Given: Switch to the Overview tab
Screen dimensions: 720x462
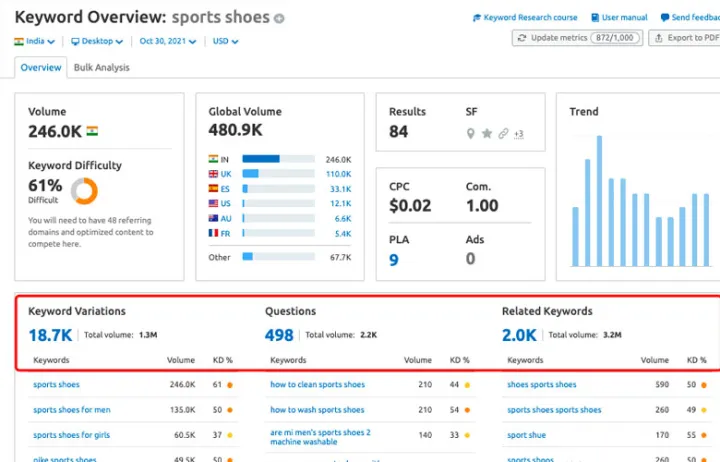Looking at the screenshot, I should click(41, 68).
